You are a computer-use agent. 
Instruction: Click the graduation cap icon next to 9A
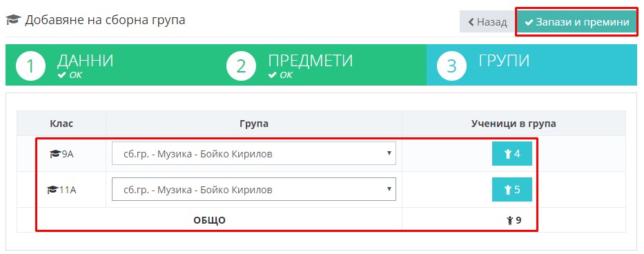point(55,154)
